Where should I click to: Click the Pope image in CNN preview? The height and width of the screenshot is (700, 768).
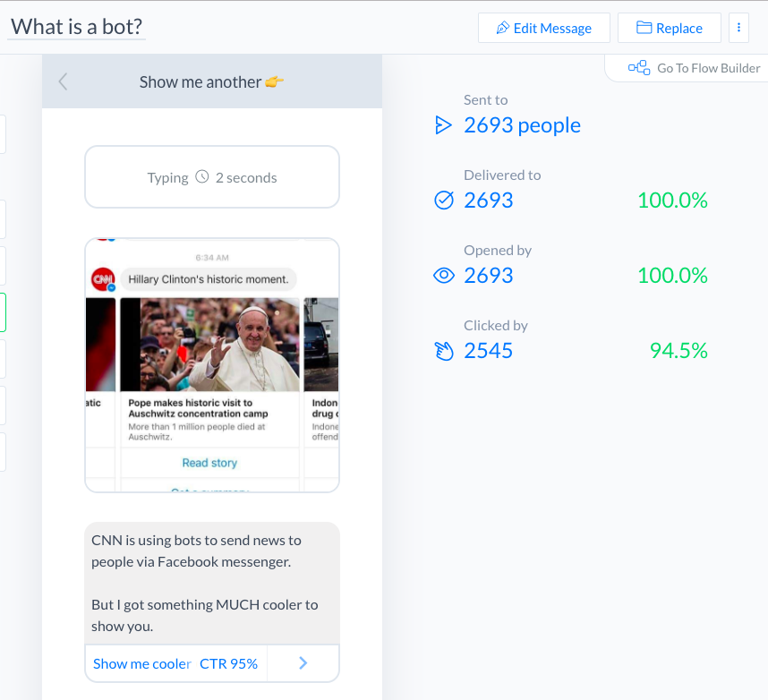(209, 345)
